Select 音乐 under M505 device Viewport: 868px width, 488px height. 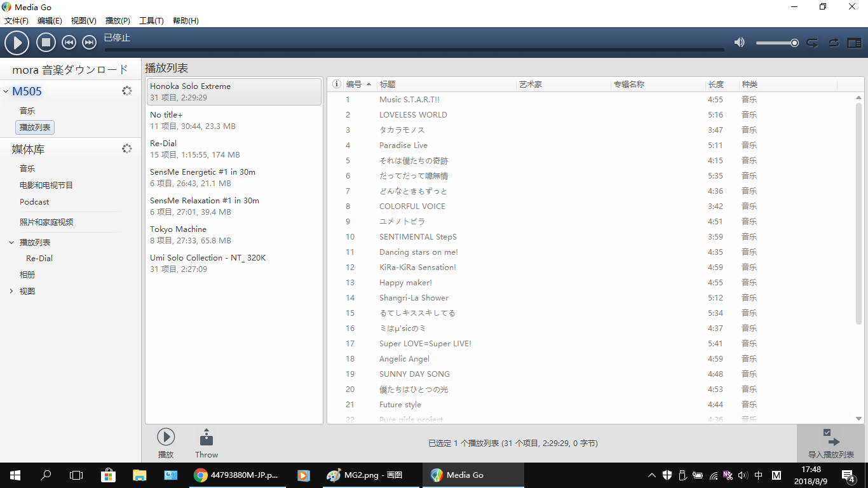(27, 111)
